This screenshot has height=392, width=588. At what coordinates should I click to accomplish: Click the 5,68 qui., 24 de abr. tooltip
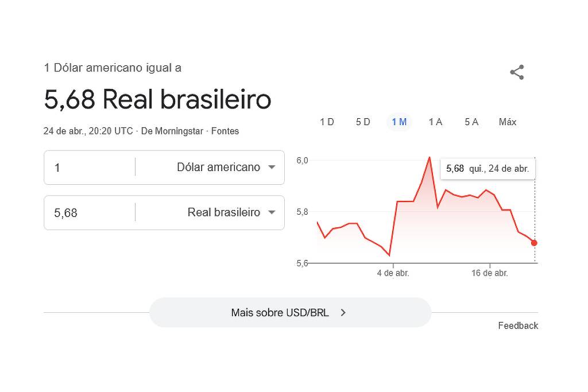pyautogui.click(x=488, y=169)
